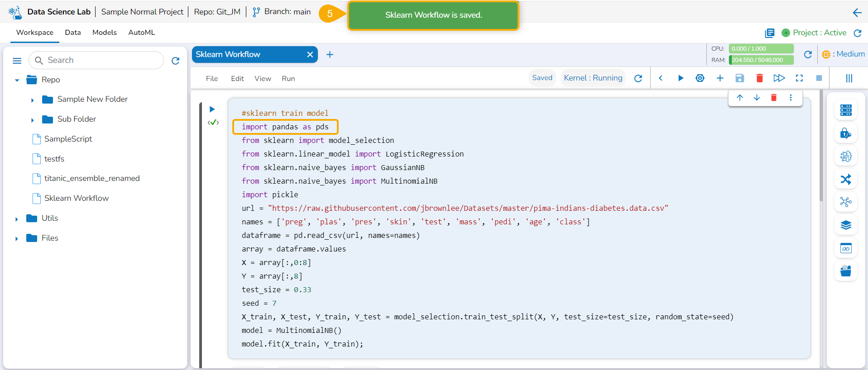The height and width of the screenshot is (370, 868).
Task: Toggle the right sidebar column view
Action: pyautogui.click(x=849, y=78)
